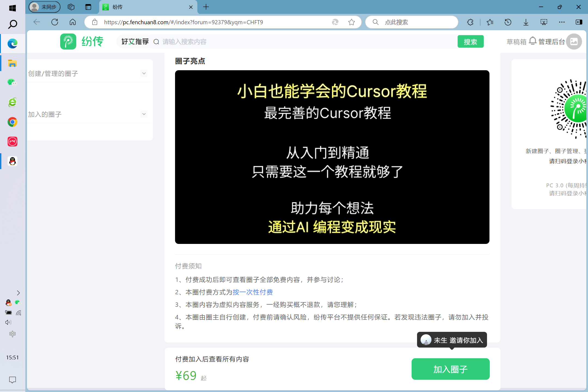The width and height of the screenshot is (588, 392).
Task: Click the Windows Start button
Action: (x=13, y=8)
